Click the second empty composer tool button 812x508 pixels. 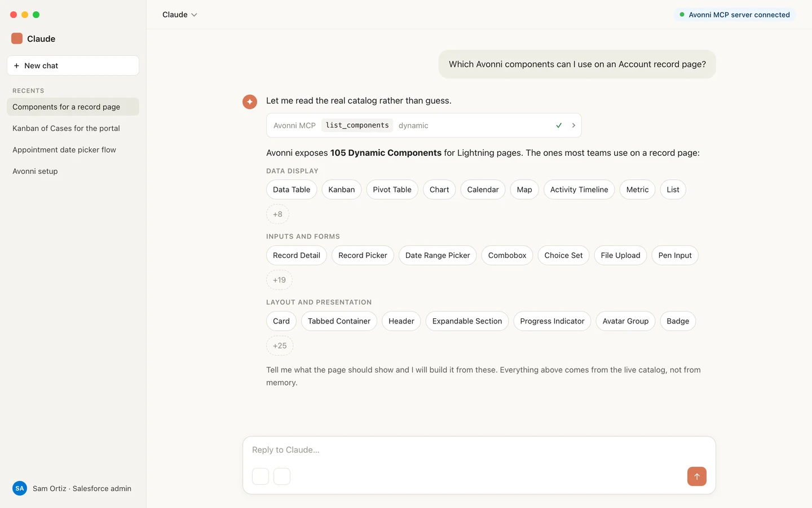(x=282, y=476)
